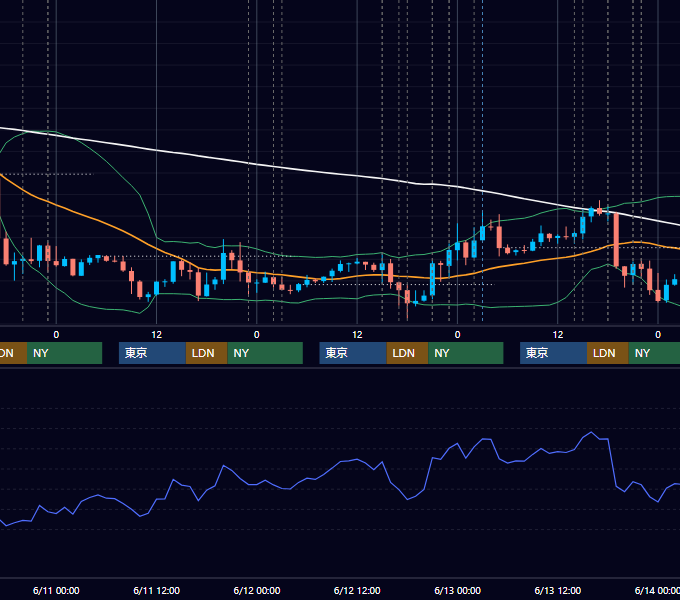
Task: Click the hour tick '0' above 6/13 00:00
Action: [x=457, y=335]
